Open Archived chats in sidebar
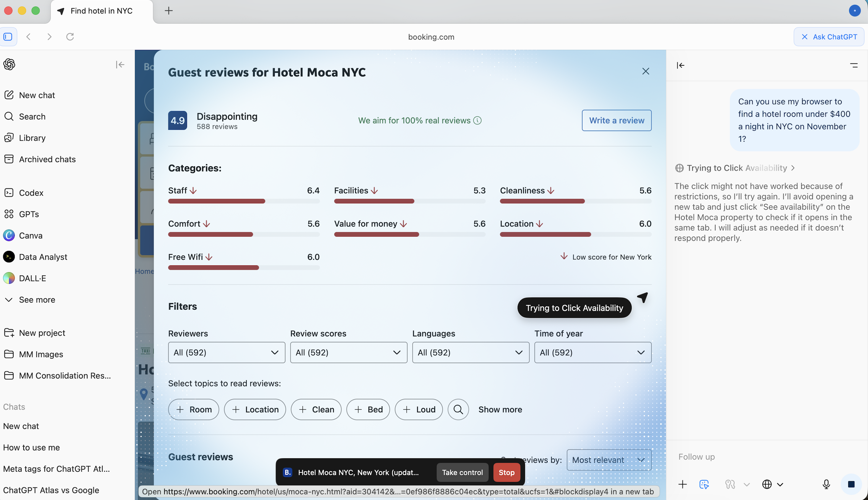The image size is (868, 500). 47,159
